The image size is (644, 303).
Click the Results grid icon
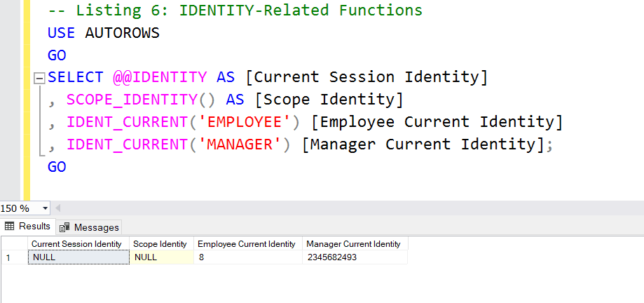pyautogui.click(x=10, y=227)
